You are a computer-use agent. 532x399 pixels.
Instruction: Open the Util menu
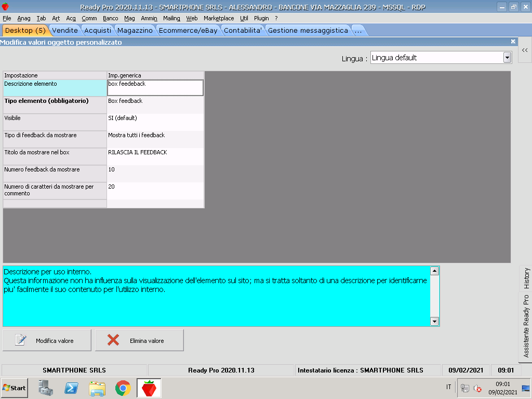244,18
